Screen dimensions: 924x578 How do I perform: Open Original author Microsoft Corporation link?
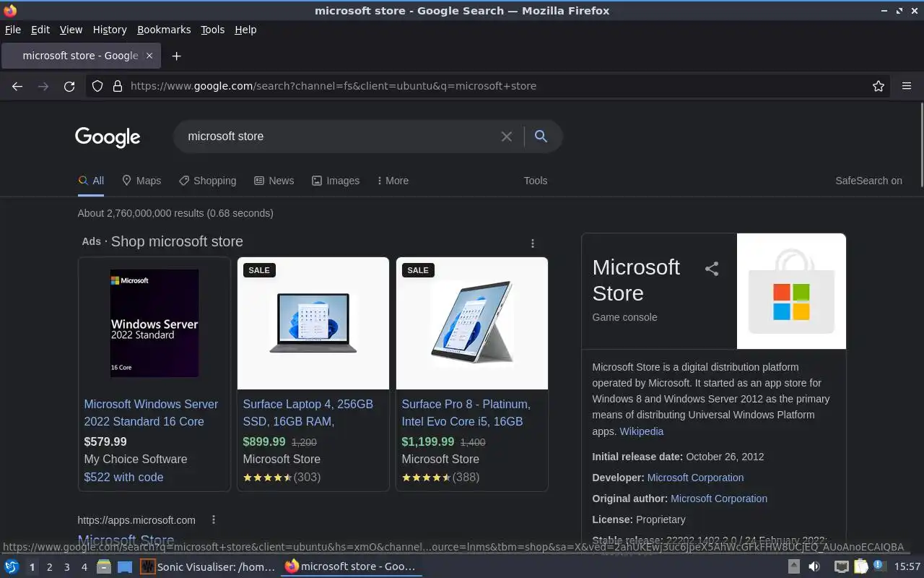click(719, 499)
